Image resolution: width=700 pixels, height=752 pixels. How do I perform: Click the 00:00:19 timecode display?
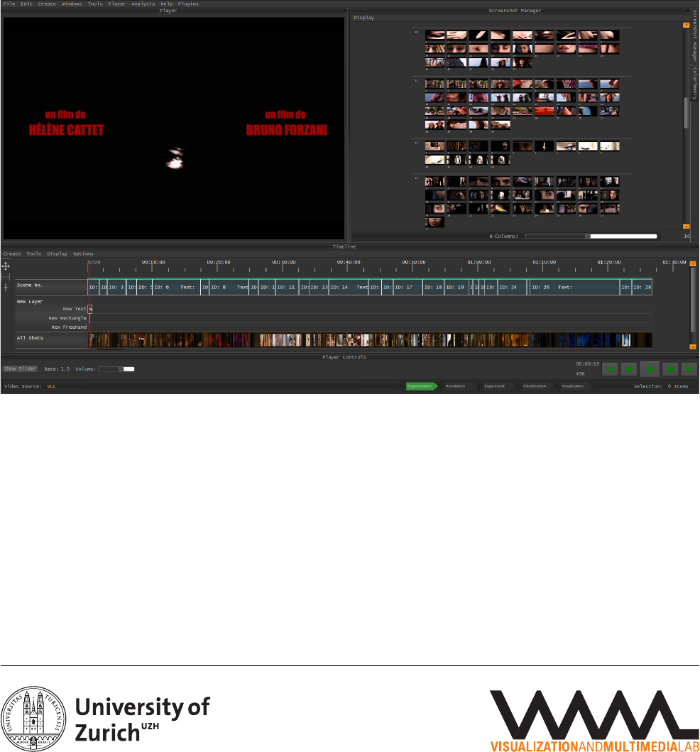point(588,364)
